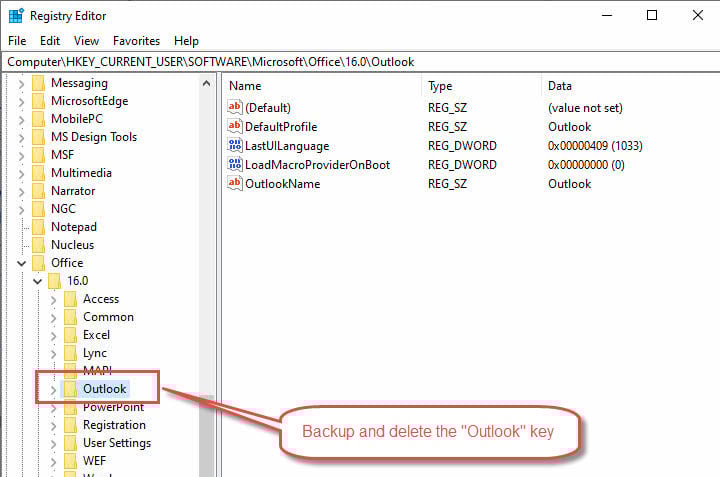
Task: Click the Common folder icon
Action: coord(71,317)
